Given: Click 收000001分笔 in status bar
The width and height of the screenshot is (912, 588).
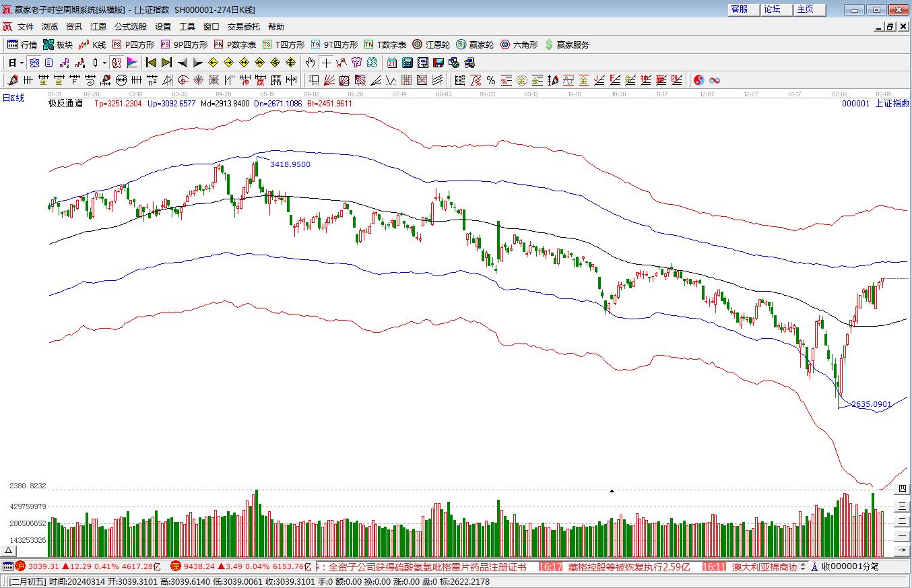Looking at the screenshot, I should 850,567.
